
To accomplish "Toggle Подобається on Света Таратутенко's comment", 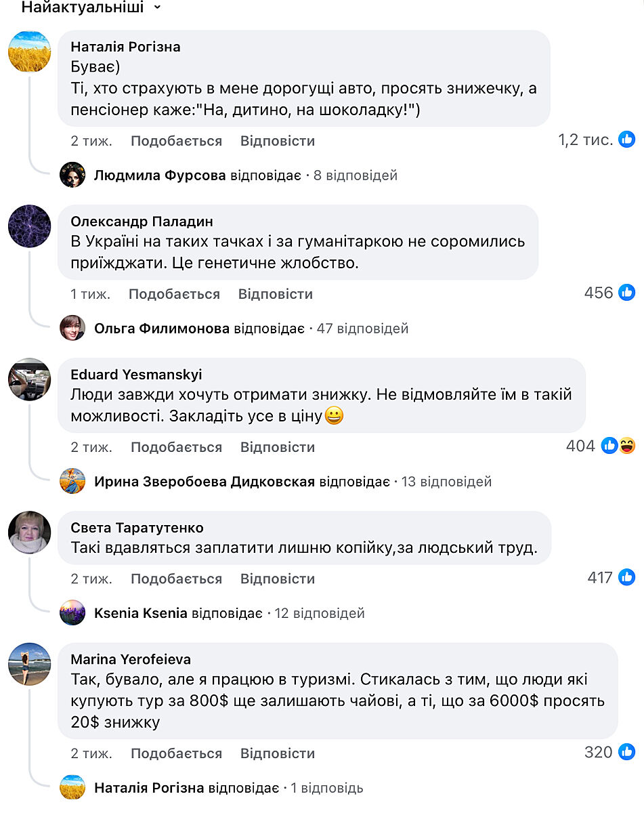I will click(x=176, y=579).
